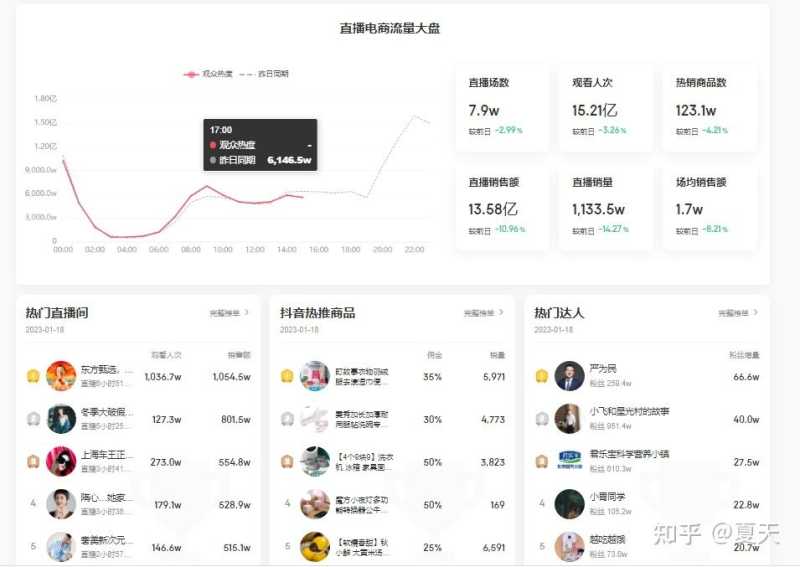Select the 场均销售额 1.7w stat card
Image resolution: width=800 pixels, height=567 pixels.
pyautogui.click(x=710, y=207)
